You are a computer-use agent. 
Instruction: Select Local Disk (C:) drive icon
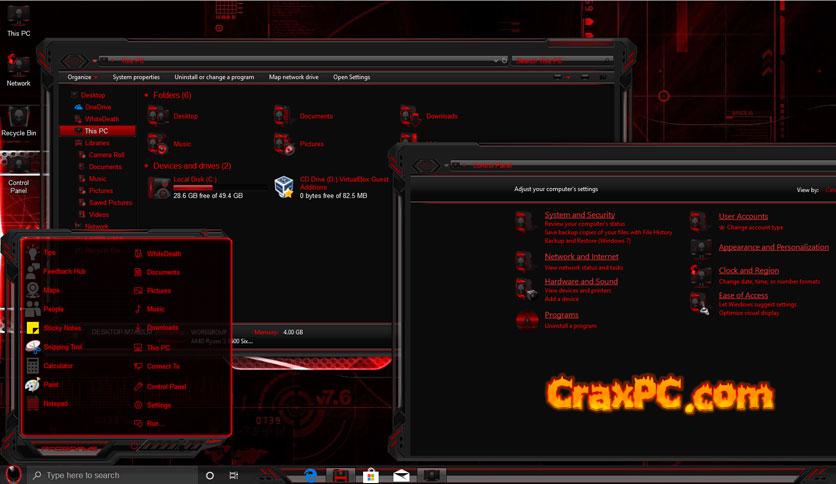coord(159,188)
